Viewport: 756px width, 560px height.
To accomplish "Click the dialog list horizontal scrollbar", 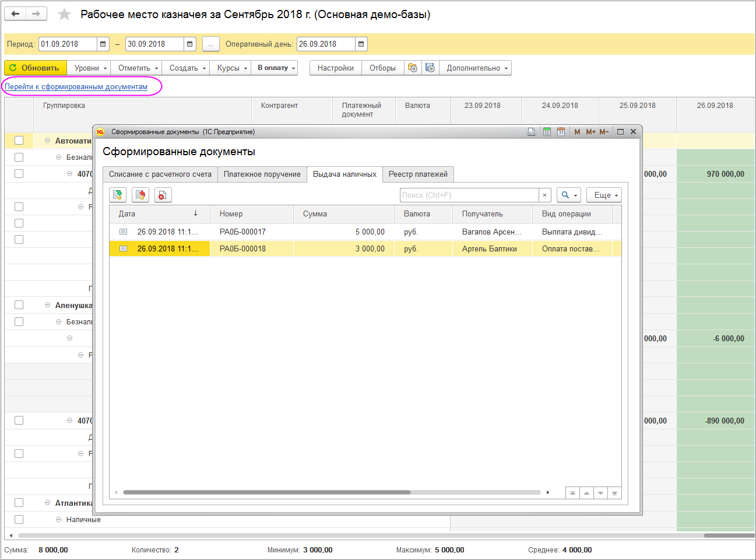I will 267,492.
